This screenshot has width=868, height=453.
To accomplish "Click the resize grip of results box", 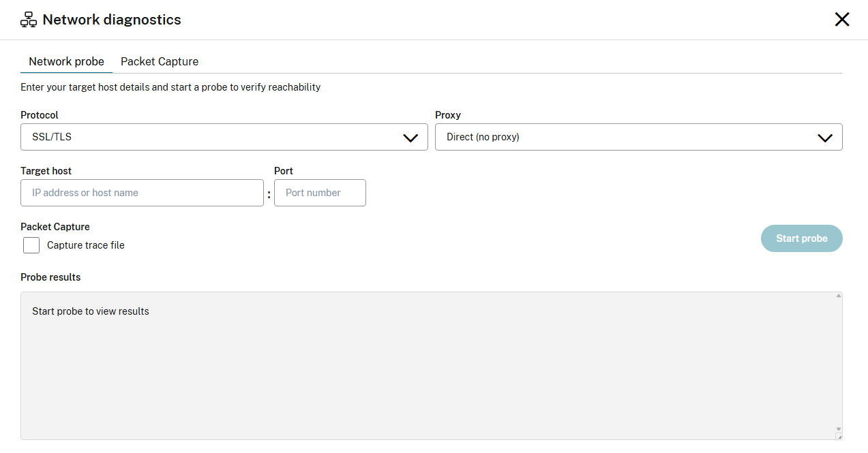I will [839, 437].
